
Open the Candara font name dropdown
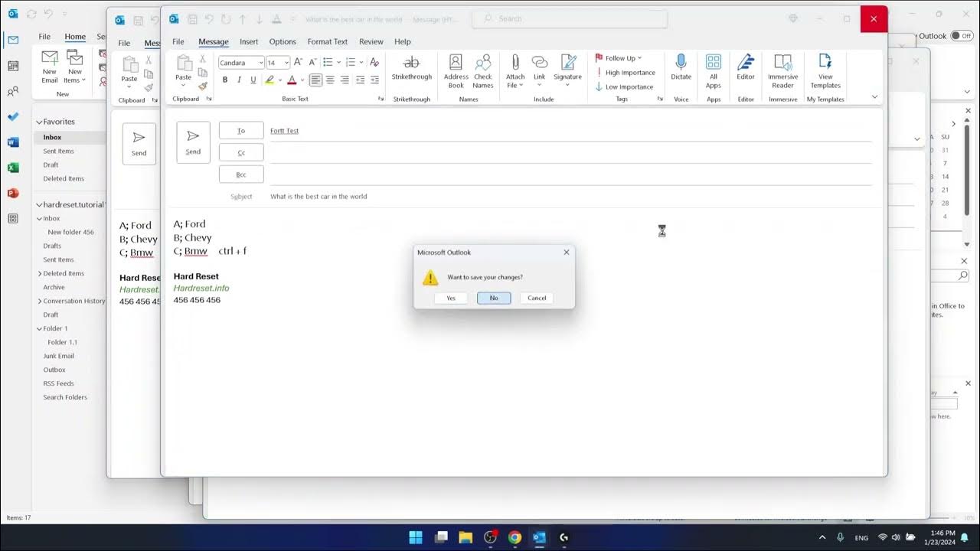261,63
